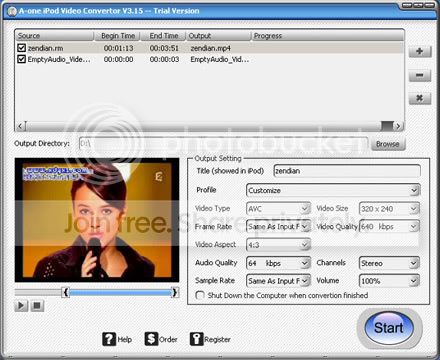Click the trim end marker on slider
Image resolution: width=440 pixels, height=360 pixels.
pos(175,293)
